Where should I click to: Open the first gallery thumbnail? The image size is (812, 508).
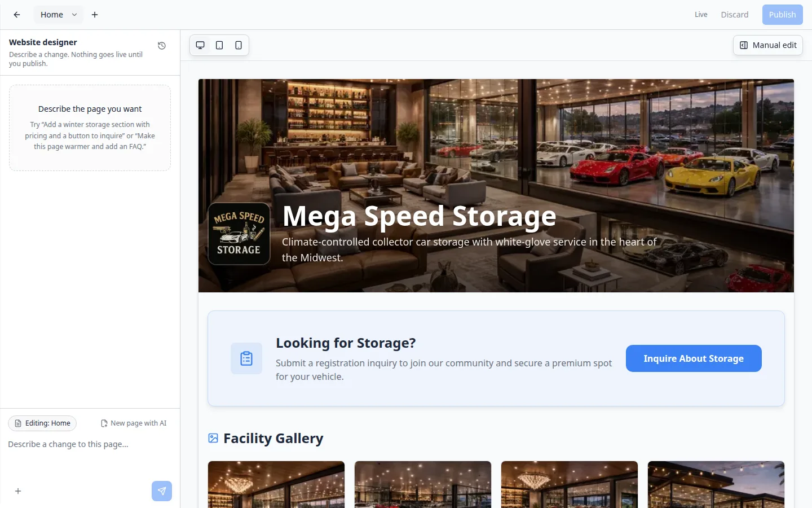(x=276, y=484)
